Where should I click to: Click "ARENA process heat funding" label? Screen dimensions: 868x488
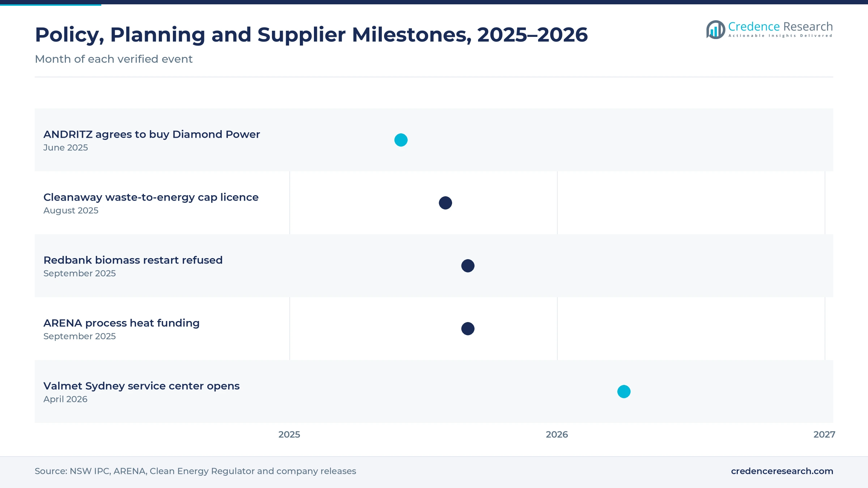pyautogui.click(x=122, y=323)
